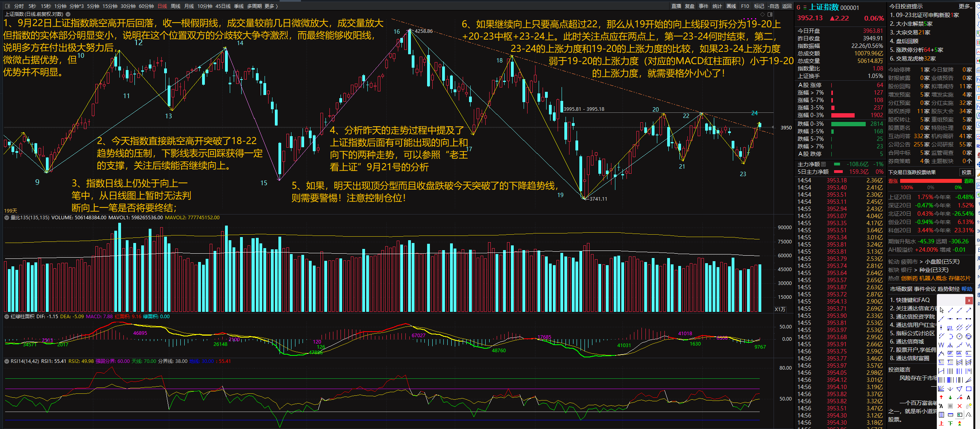Click the diamond icon above the chart
The image size is (980, 429).
coord(762,14)
